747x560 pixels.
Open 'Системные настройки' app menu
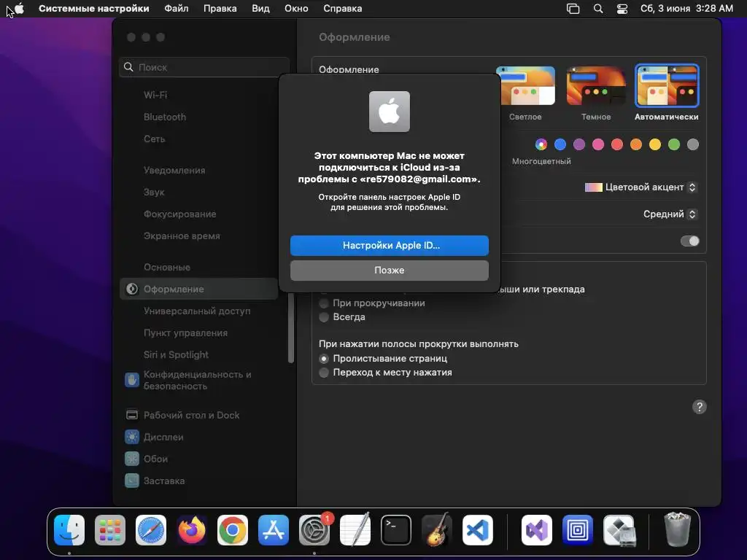pyautogui.click(x=94, y=9)
